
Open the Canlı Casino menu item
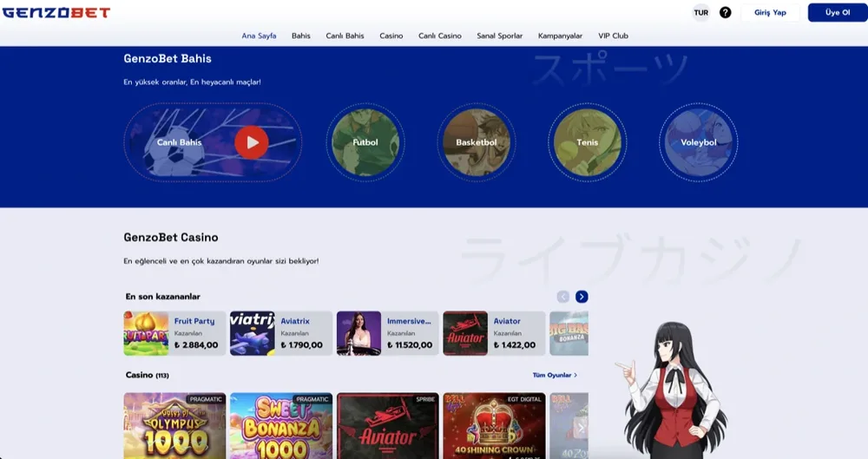[x=440, y=36]
